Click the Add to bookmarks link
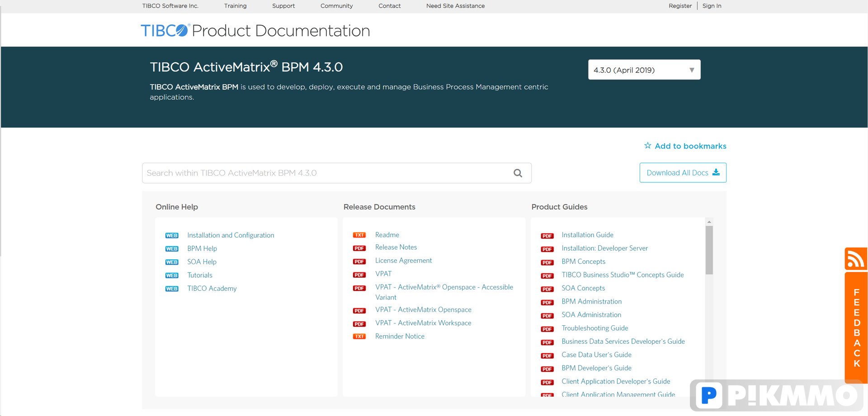 tap(685, 146)
